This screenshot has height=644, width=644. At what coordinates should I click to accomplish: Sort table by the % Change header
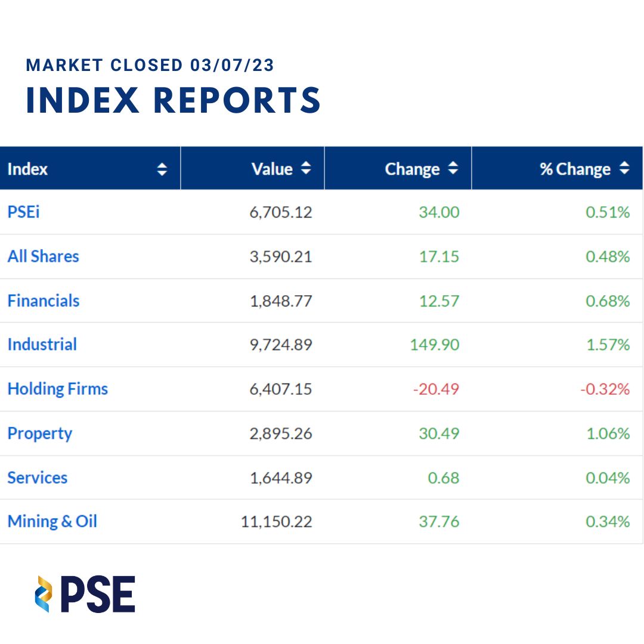point(575,169)
